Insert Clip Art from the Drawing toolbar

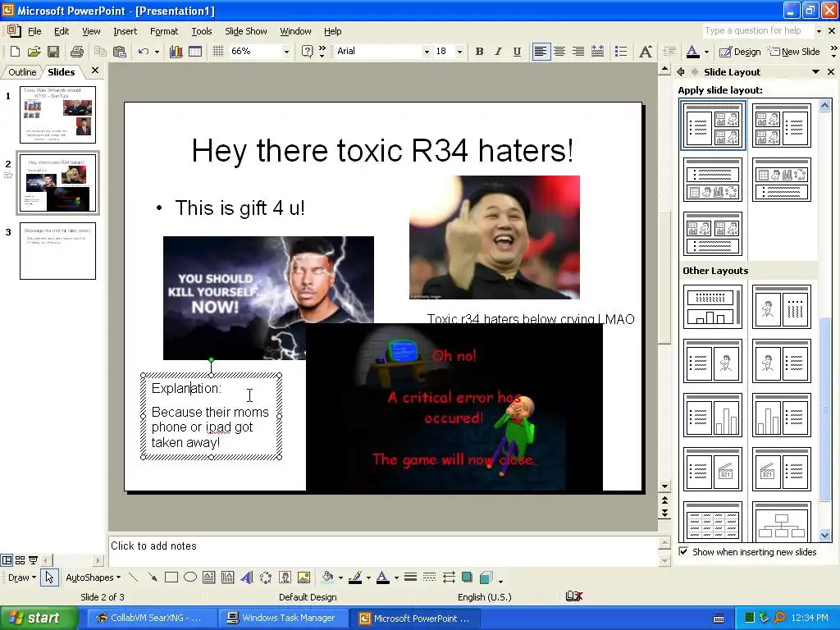tap(285, 577)
